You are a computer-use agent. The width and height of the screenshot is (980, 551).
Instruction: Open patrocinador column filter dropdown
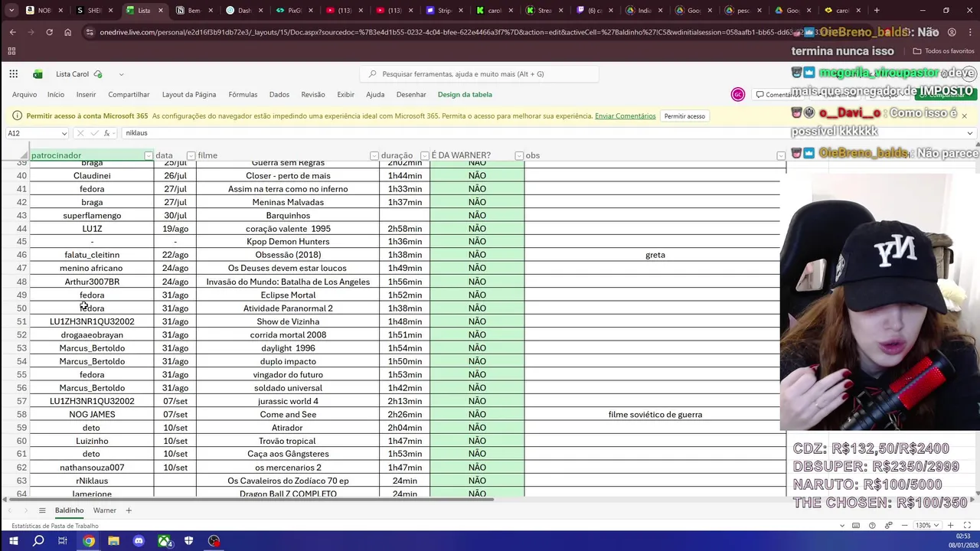click(x=149, y=155)
